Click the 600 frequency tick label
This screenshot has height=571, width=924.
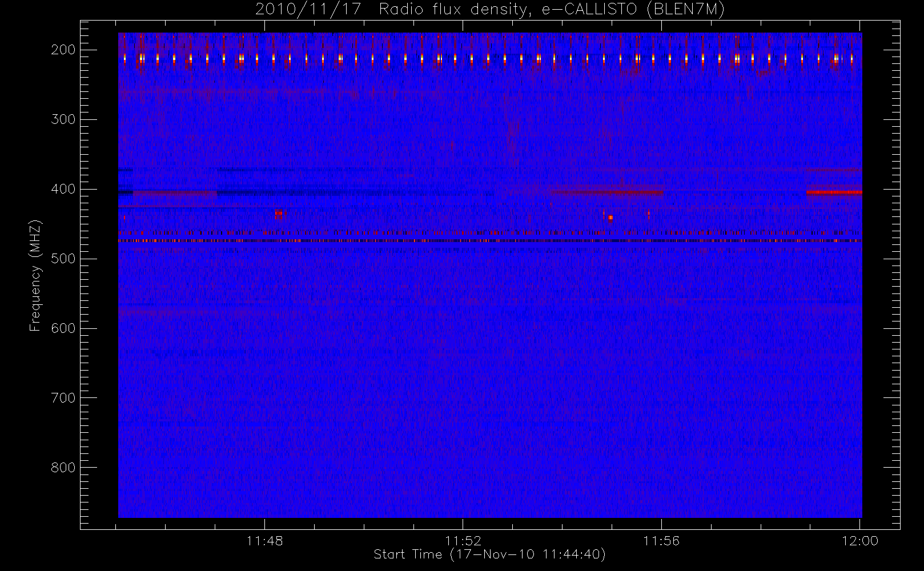click(63, 328)
